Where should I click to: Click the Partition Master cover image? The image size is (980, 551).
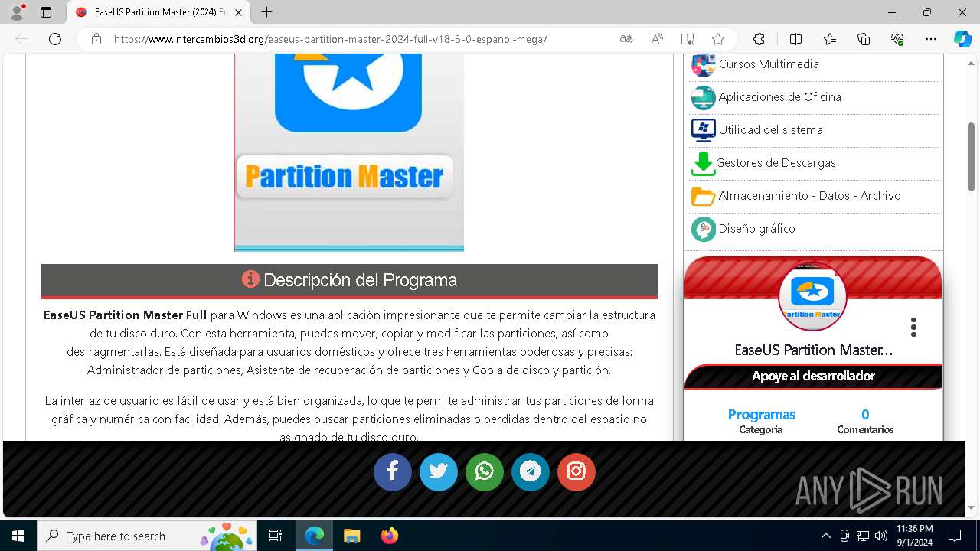(x=349, y=152)
